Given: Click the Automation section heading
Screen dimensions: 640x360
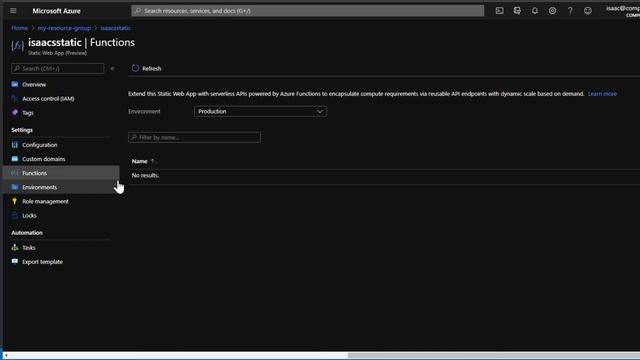Looking at the screenshot, I should click(x=27, y=233).
